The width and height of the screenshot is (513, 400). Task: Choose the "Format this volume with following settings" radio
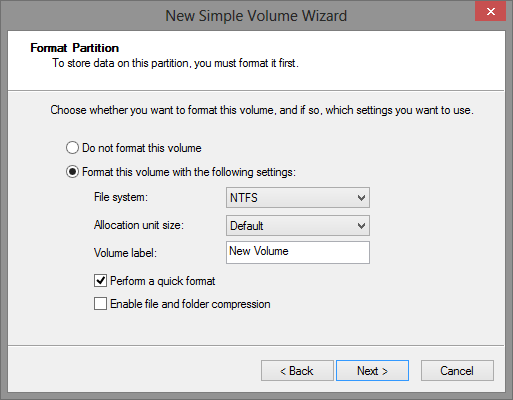pyautogui.click(x=72, y=172)
